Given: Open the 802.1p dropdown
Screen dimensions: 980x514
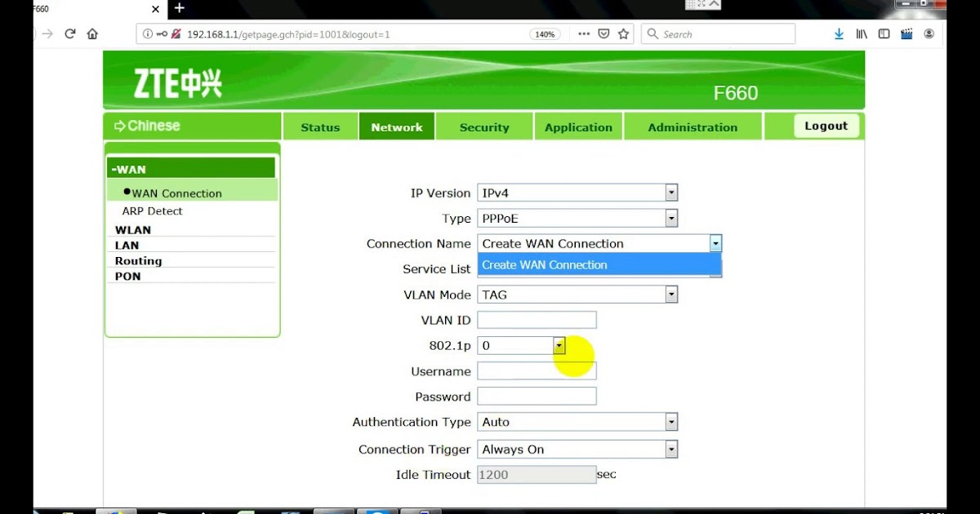Looking at the screenshot, I should click(x=521, y=346).
